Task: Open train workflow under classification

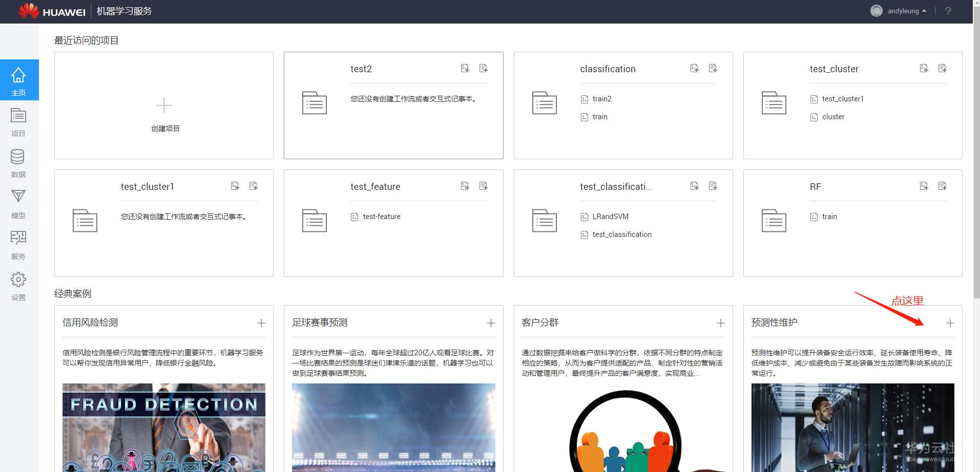Action: (594, 117)
